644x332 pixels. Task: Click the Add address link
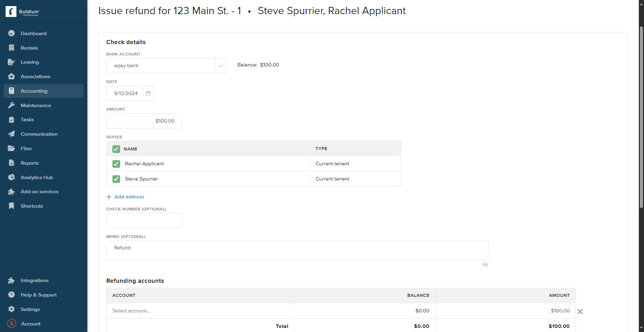129,197
